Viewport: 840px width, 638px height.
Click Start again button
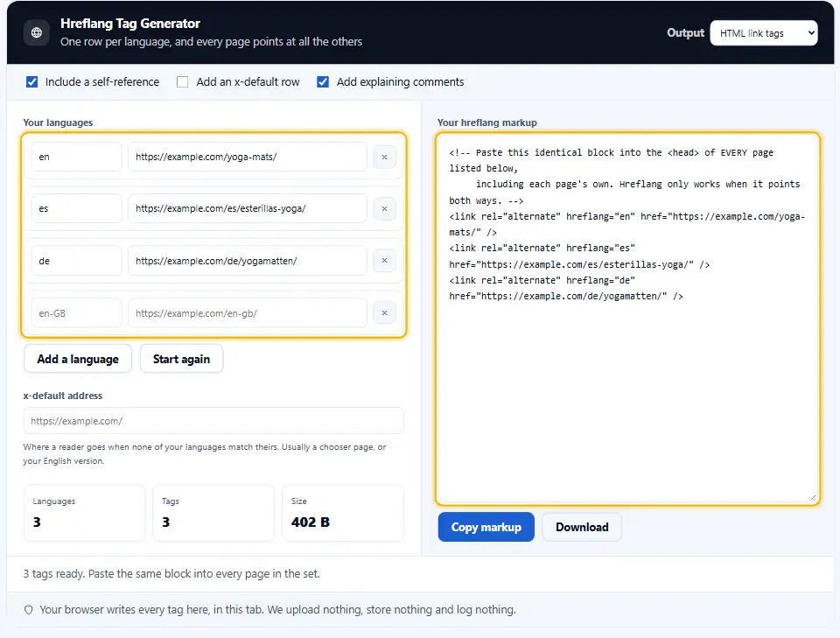pos(181,359)
